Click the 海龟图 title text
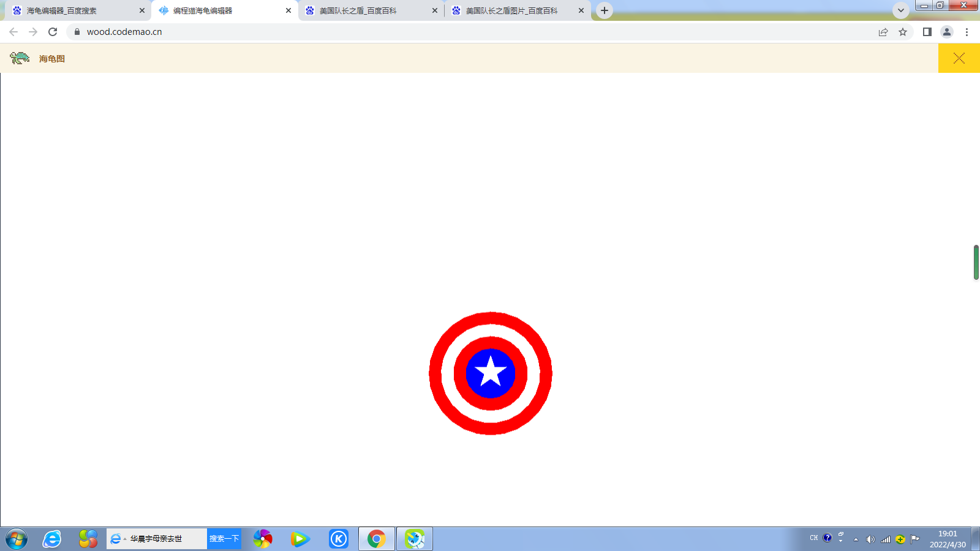 point(52,59)
